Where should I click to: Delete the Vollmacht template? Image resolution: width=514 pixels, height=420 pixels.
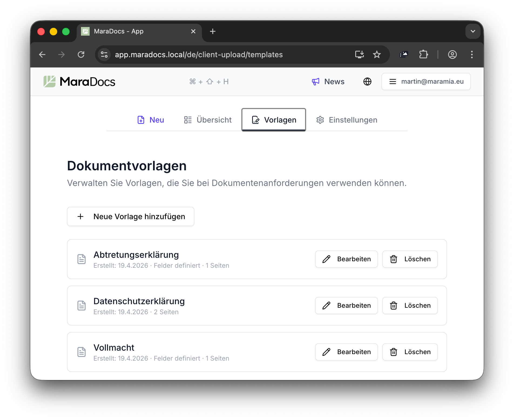pyautogui.click(x=410, y=352)
